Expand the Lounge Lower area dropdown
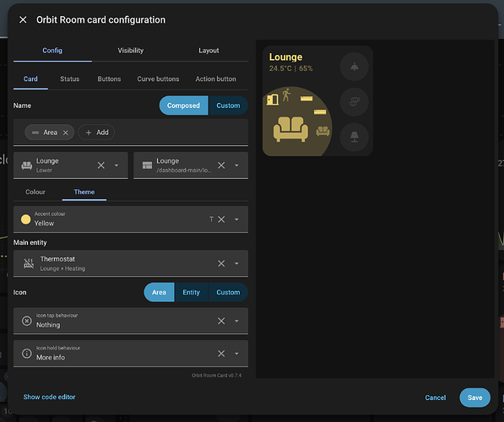This screenshot has height=422, width=504. pos(117,165)
